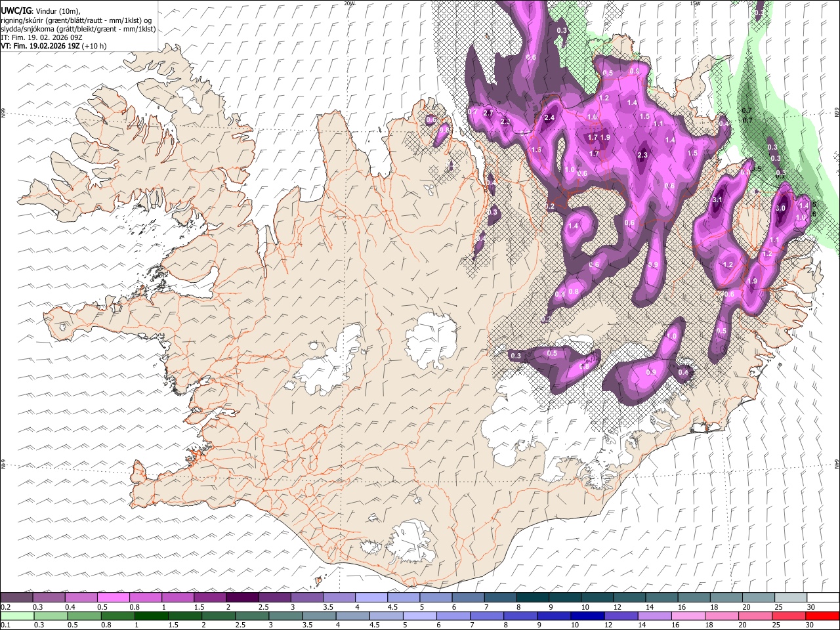Click the '20W' longitude label

350,3
